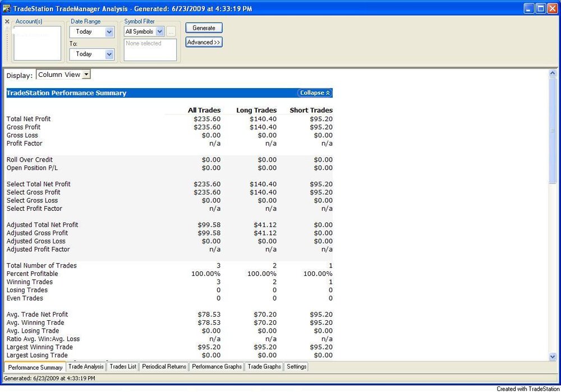This screenshot has width=561, height=392.
Task: Click the 'TradeStation Performance Summary' section title
Action: 67,93
